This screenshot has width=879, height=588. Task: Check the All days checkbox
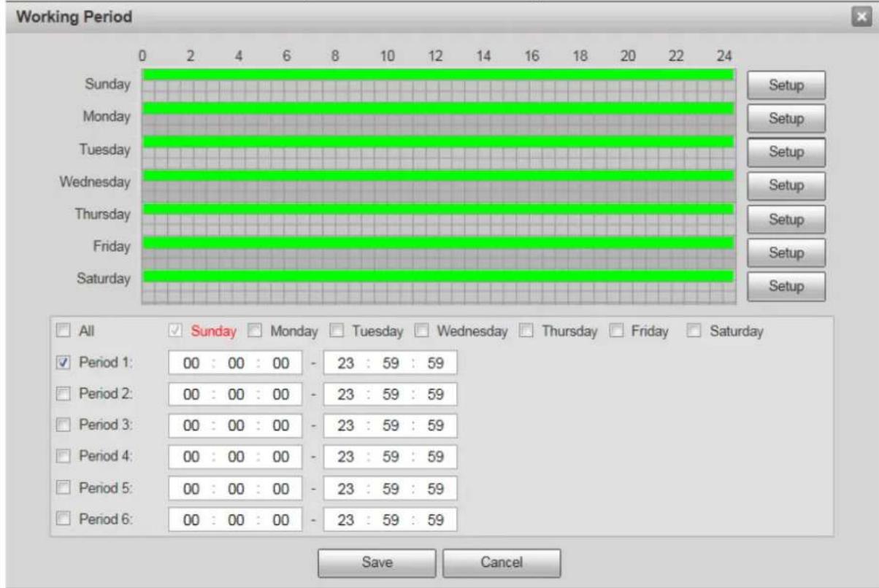coord(62,331)
